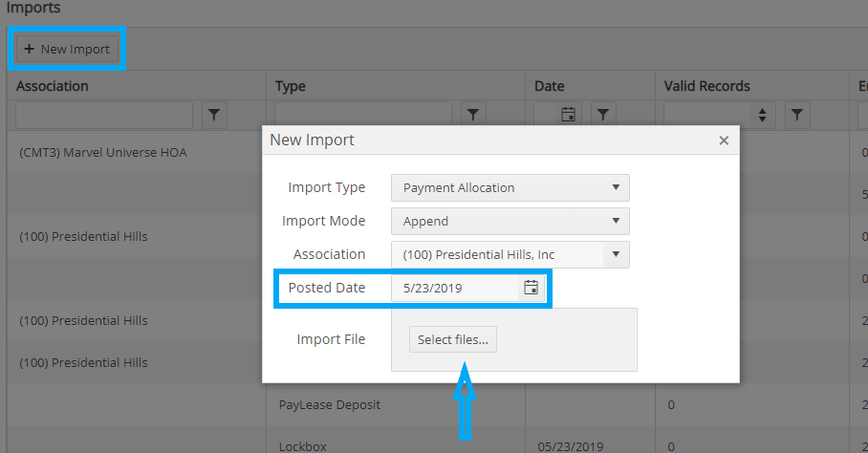Open the Date column calendar icon
This screenshot has height=453, width=868.
569,115
